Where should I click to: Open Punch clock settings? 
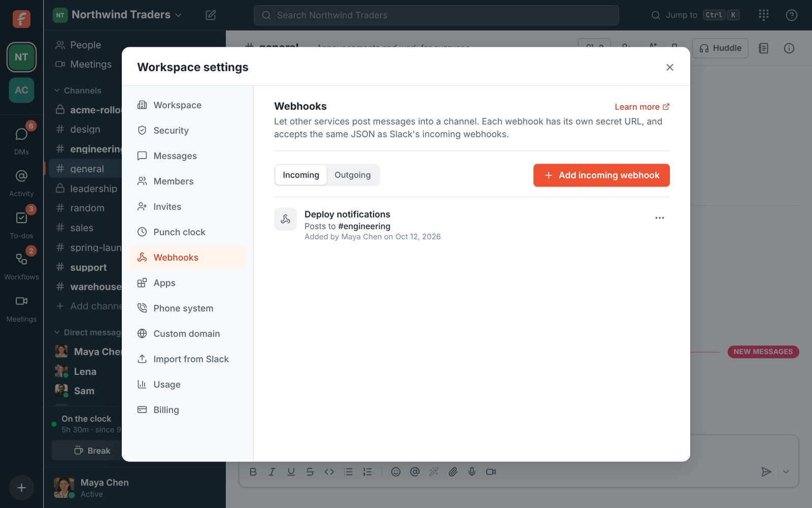187,232
